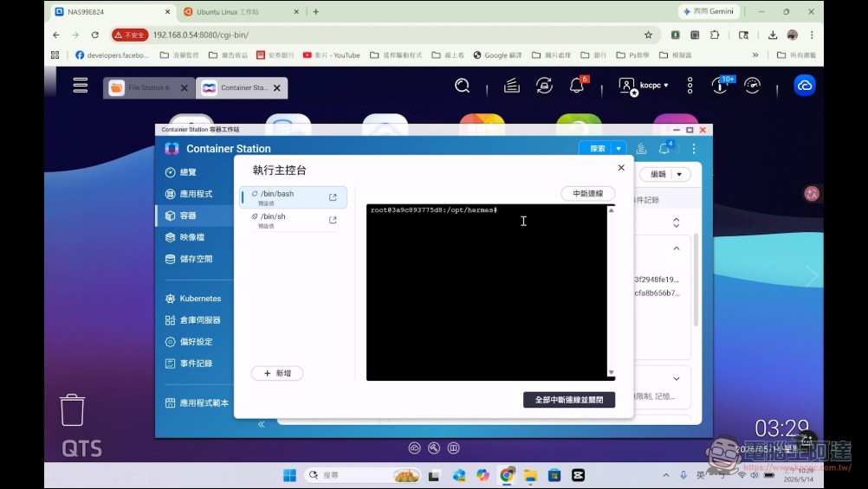Select 應用程式範本 in the sidebar

tap(194, 402)
